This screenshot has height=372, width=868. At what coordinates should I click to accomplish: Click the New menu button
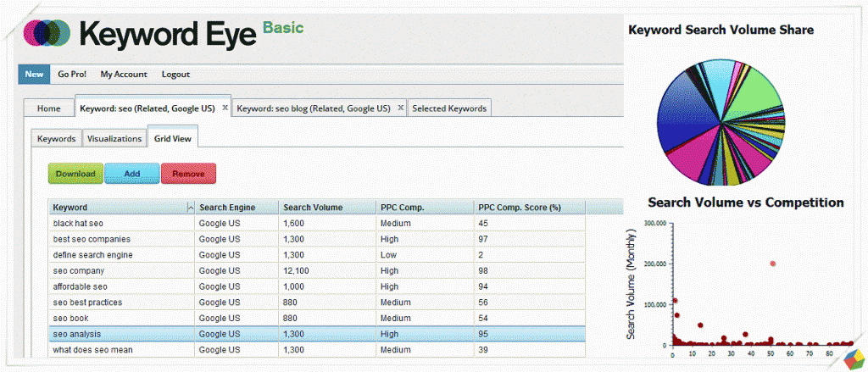point(34,75)
